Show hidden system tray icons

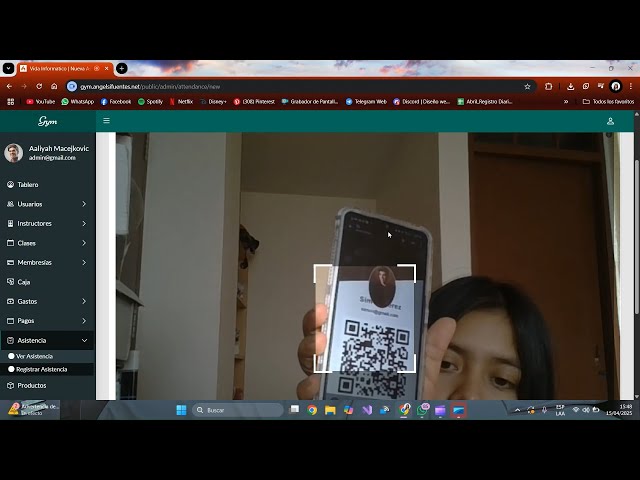(517, 410)
